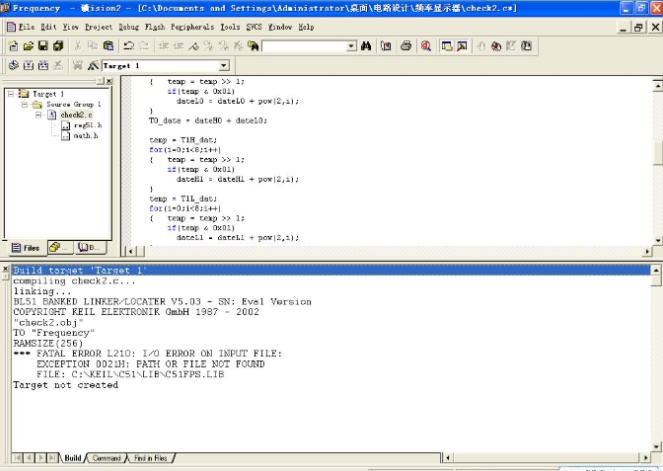Open the Project menu
The height and width of the screenshot is (471, 663).
pyautogui.click(x=99, y=27)
